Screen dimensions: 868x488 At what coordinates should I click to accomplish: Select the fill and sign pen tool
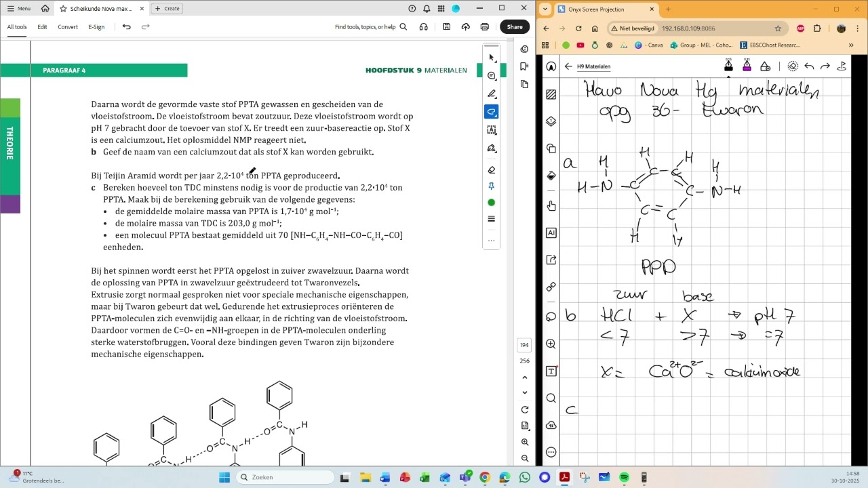[x=492, y=148]
